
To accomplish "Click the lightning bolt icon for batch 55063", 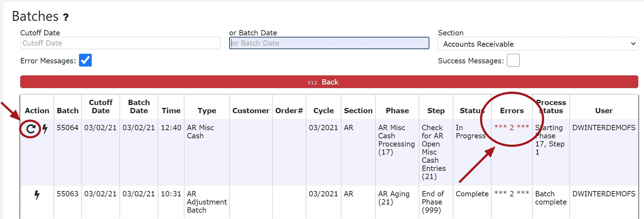I will coord(37,195).
